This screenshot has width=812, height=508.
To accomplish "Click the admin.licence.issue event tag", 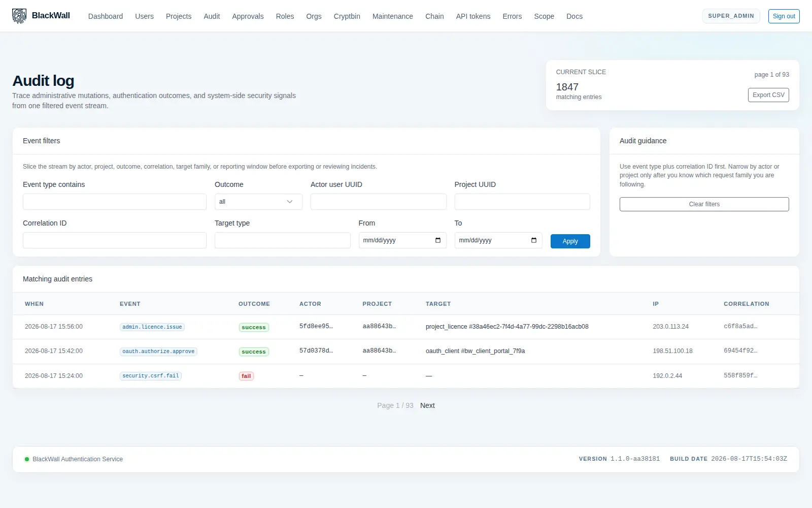I will click(x=152, y=327).
